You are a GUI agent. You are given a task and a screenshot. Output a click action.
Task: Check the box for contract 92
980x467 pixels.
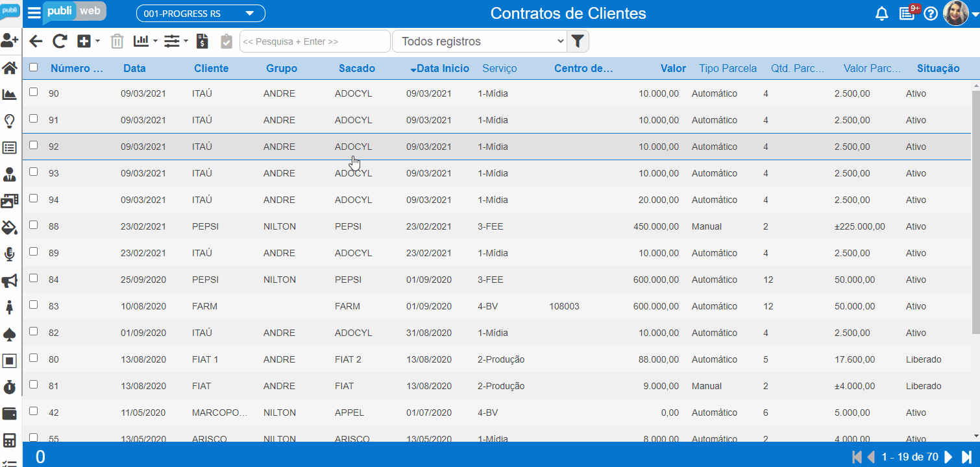tap(34, 145)
